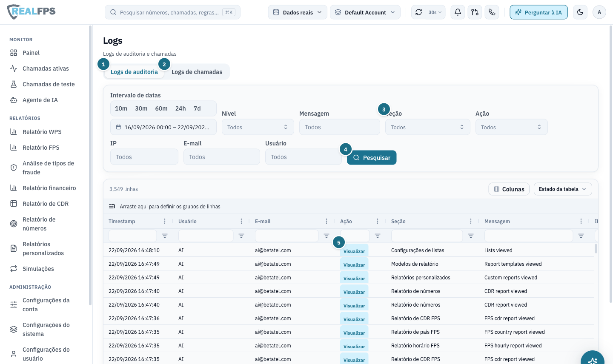Open E-mail column menu icon
Viewport: 613px width, 364px height.
coord(327,221)
